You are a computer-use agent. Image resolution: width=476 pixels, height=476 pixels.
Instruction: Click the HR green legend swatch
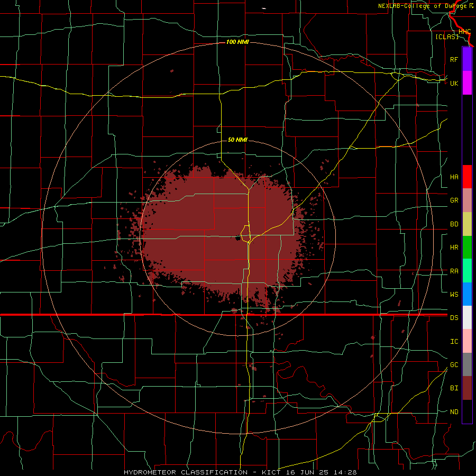click(467, 248)
